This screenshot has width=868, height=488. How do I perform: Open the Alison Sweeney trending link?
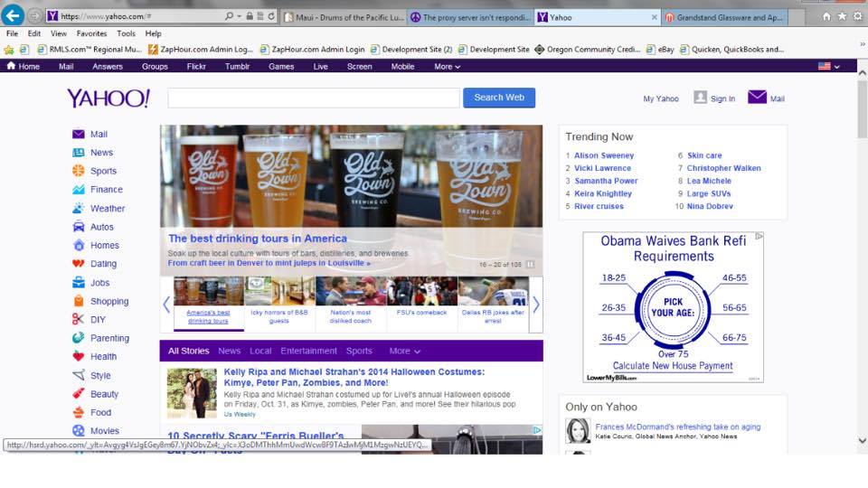pos(604,155)
